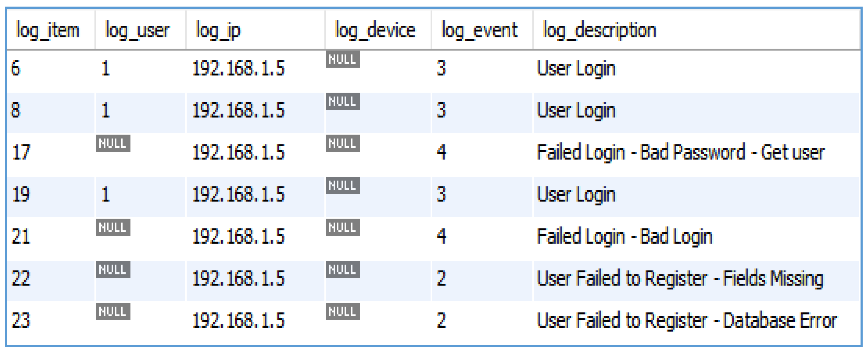Click the log_item column header
Viewport: 868px width, 351px height.
click(48, 30)
